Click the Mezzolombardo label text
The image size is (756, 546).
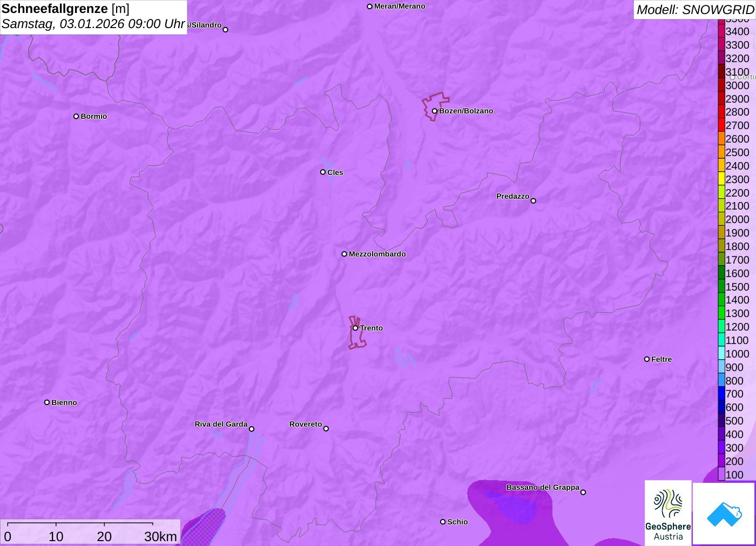click(x=377, y=254)
